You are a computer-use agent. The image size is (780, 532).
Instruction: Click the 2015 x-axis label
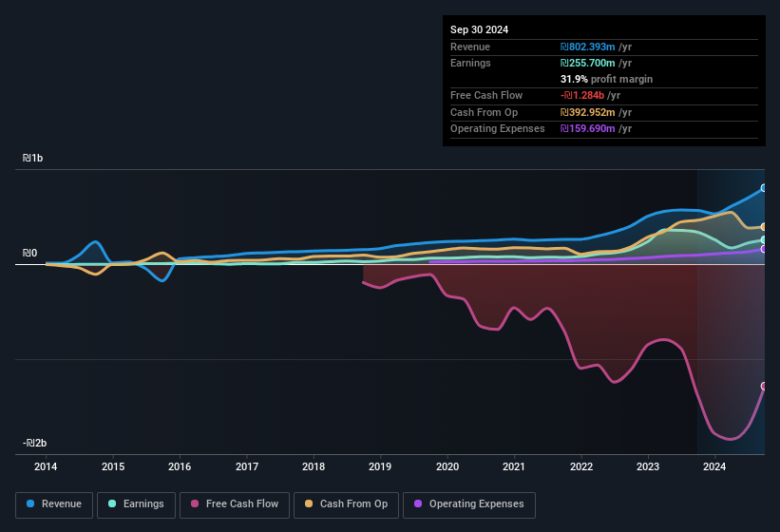(113, 466)
